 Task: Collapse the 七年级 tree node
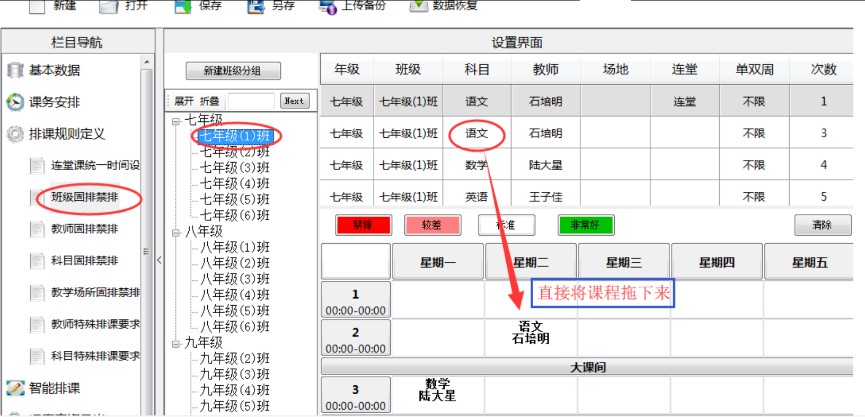coord(176,121)
